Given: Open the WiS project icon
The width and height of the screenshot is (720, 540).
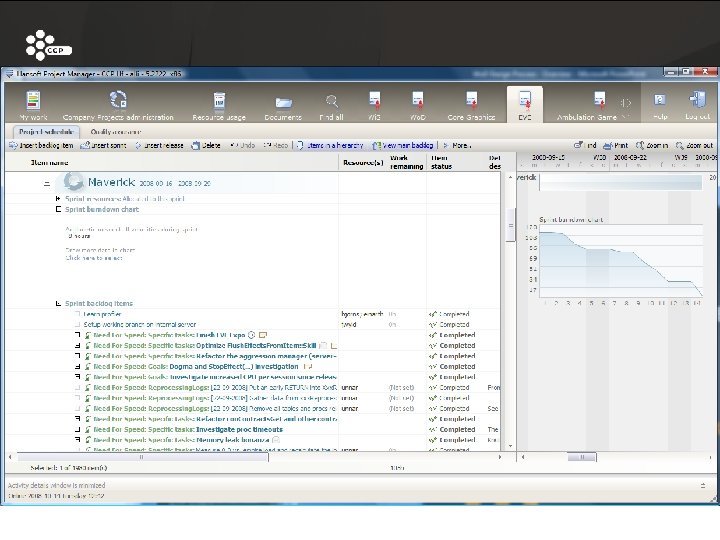Looking at the screenshot, I should tap(375, 101).
